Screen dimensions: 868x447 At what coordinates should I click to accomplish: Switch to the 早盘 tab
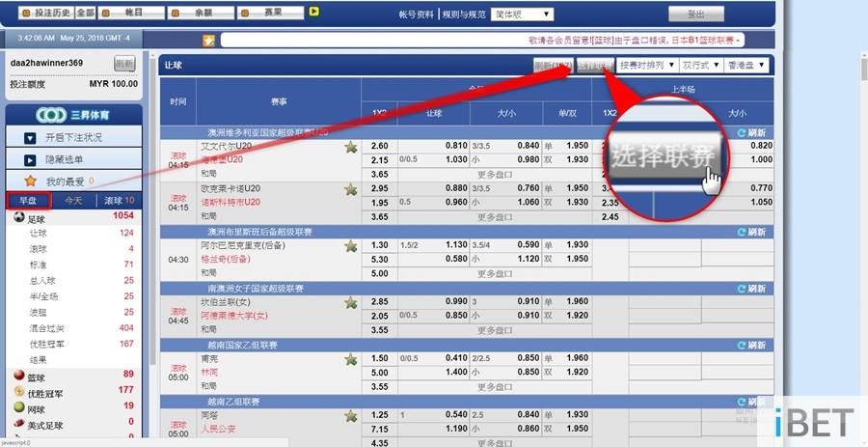(x=29, y=201)
